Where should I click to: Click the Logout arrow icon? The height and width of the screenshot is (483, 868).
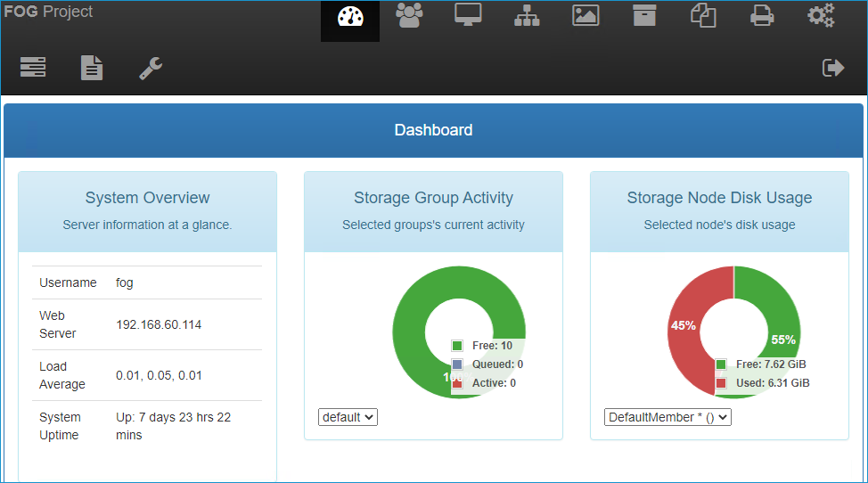tap(833, 68)
